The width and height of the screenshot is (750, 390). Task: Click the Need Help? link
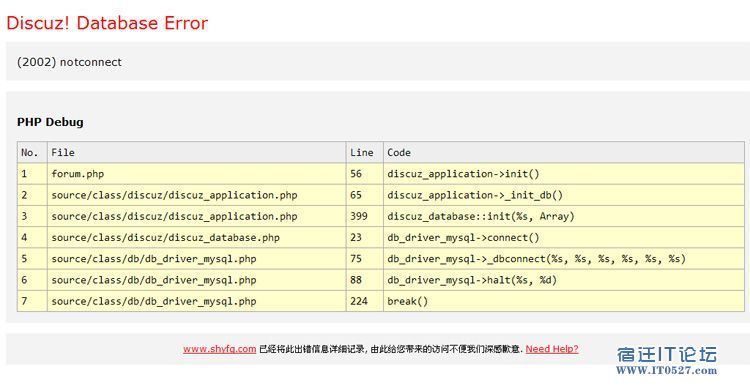pos(552,349)
